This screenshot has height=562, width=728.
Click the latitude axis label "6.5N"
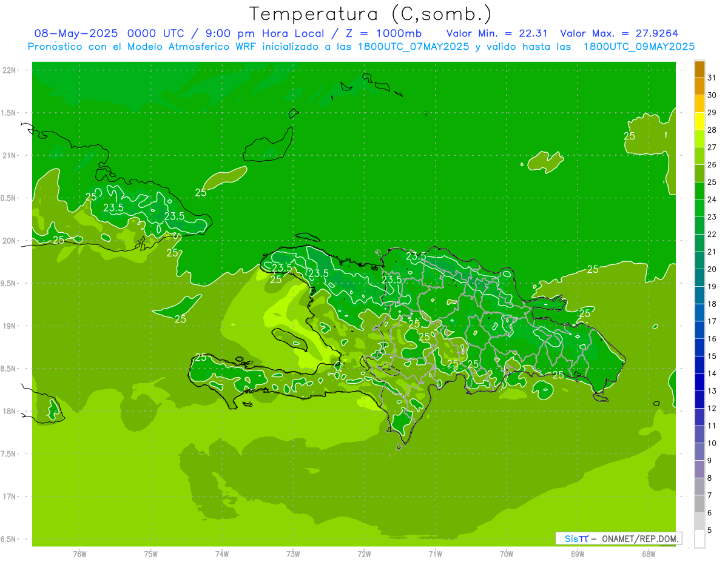pos(9,539)
